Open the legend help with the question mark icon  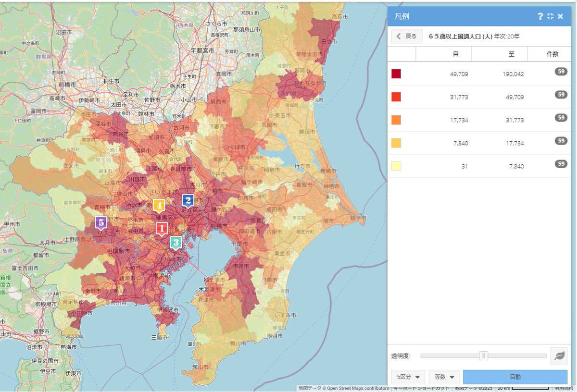(x=539, y=16)
